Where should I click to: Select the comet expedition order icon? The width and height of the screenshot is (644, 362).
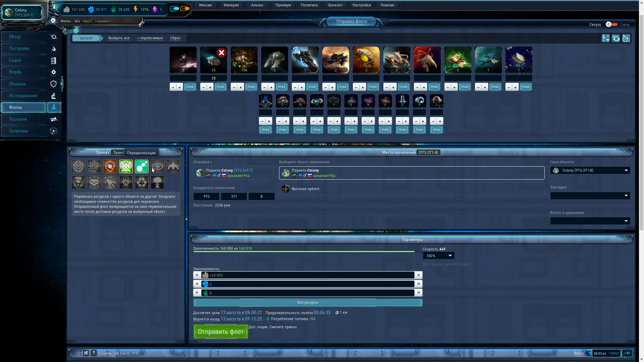[110, 183]
